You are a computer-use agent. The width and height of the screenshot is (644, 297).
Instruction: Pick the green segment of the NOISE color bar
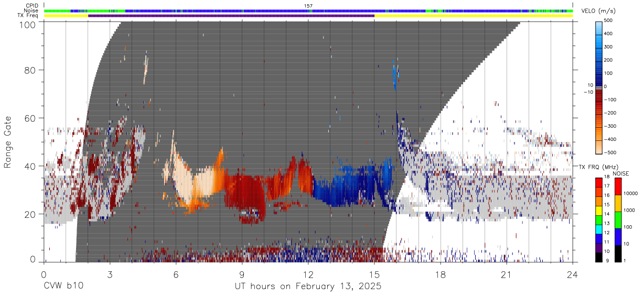point(617,220)
